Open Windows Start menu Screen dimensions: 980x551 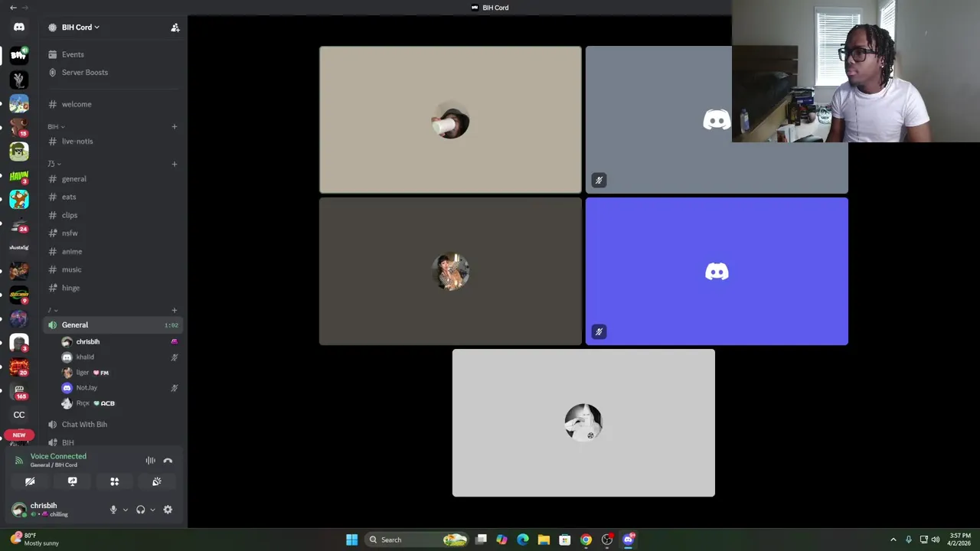[x=351, y=540]
